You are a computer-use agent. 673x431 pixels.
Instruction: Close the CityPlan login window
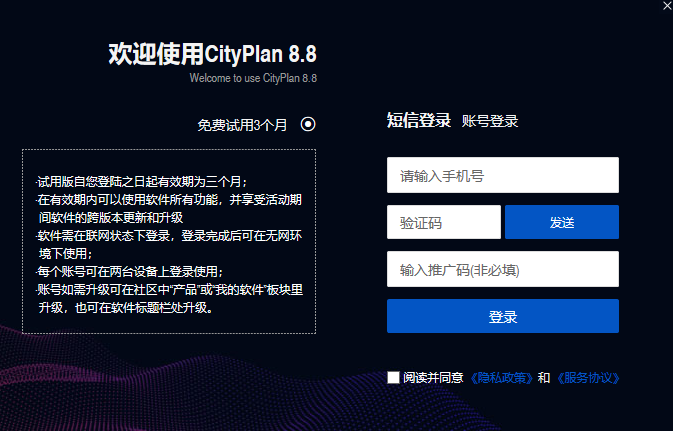click(667, 6)
